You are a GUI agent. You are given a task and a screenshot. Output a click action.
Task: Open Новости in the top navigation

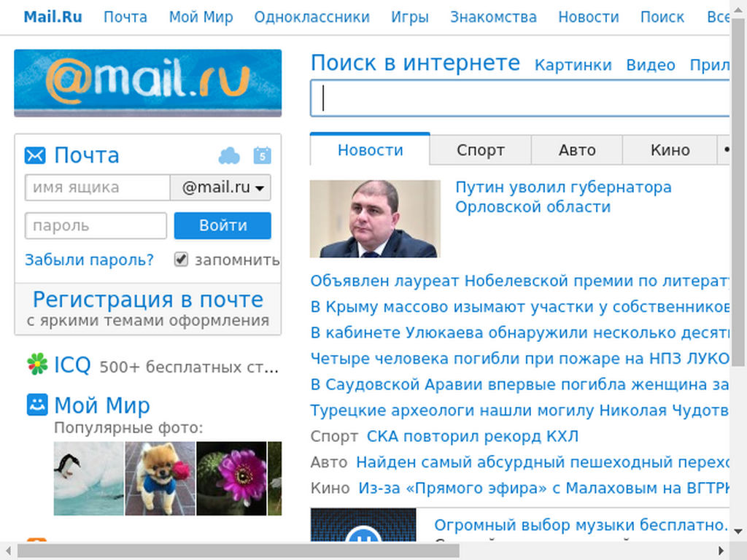[589, 17]
